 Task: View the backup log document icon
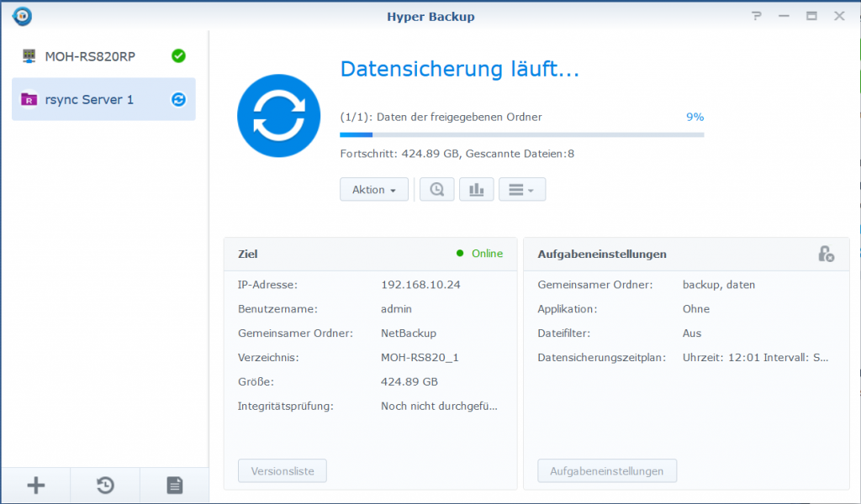174,485
